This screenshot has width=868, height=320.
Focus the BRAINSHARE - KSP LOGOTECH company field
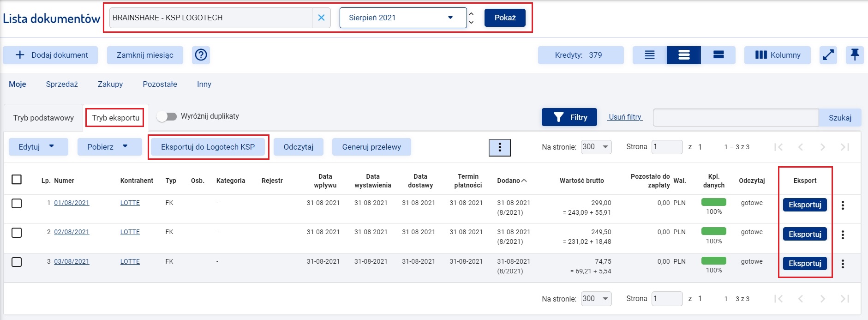[211, 18]
